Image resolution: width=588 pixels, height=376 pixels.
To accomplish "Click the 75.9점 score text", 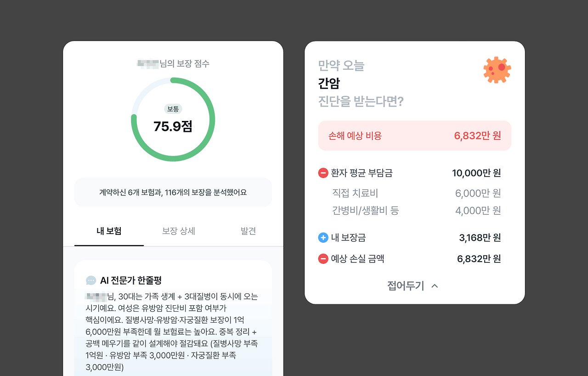I will pyautogui.click(x=173, y=126).
